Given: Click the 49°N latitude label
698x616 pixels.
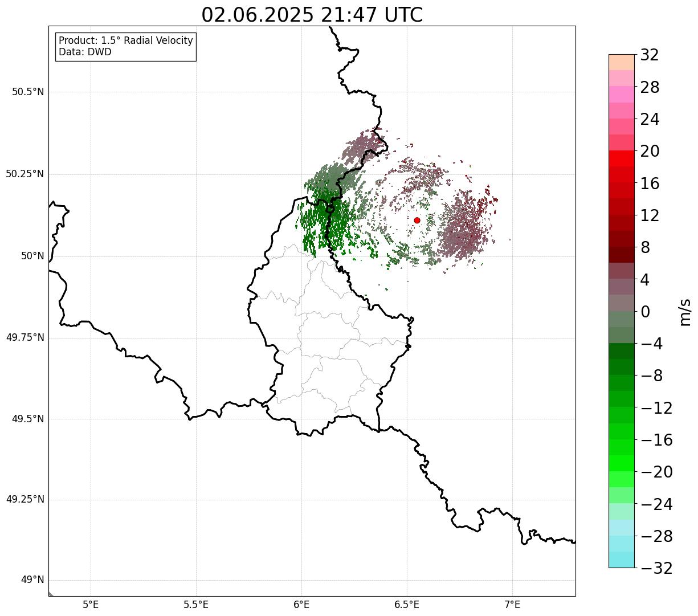Looking at the screenshot, I should point(32,580).
